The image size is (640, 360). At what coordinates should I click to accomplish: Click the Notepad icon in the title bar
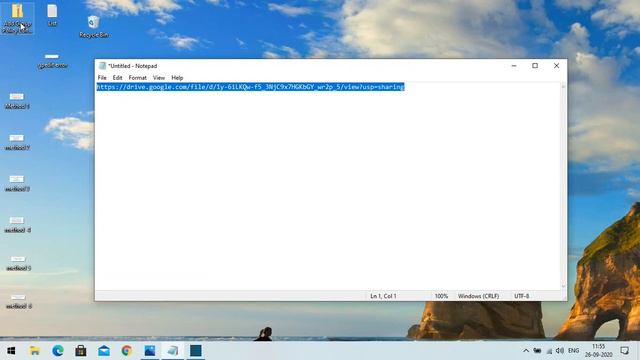(102, 66)
